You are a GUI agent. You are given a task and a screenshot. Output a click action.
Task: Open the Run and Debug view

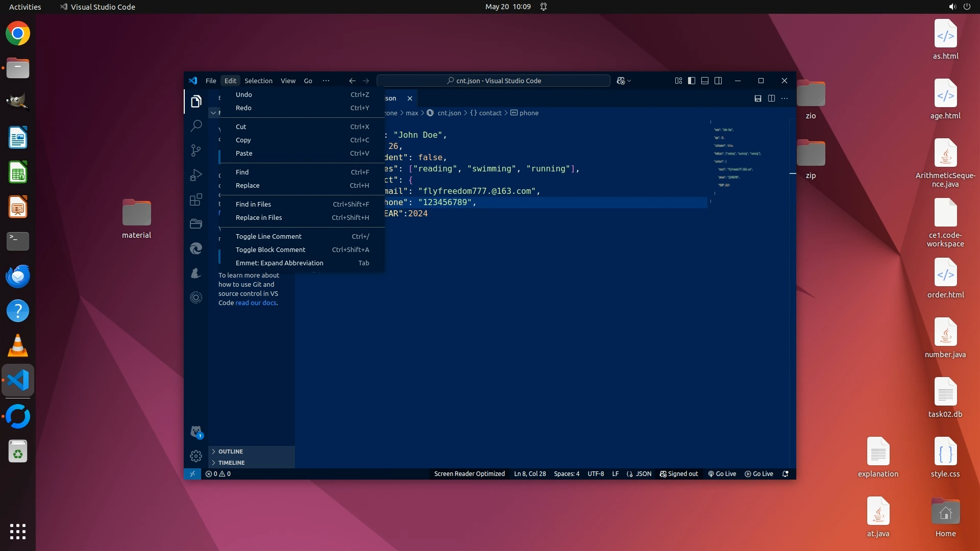(196, 175)
